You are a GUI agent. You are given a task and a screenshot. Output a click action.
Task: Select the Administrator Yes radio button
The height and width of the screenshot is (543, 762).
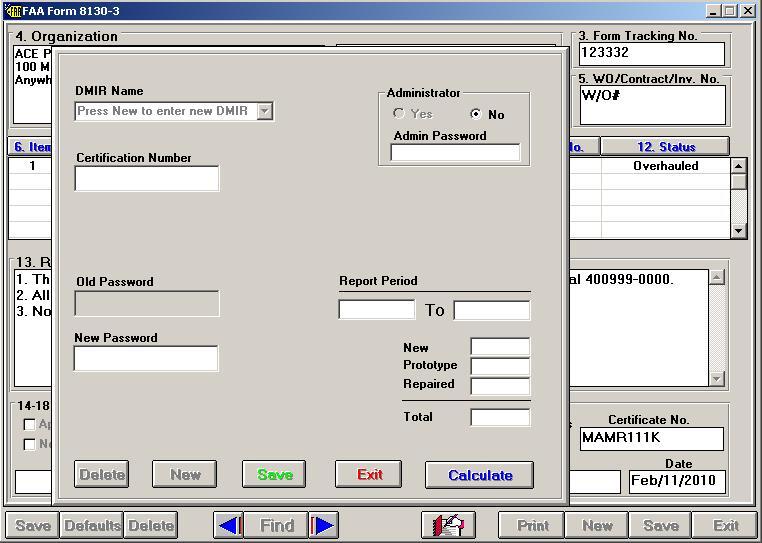(x=400, y=114)
